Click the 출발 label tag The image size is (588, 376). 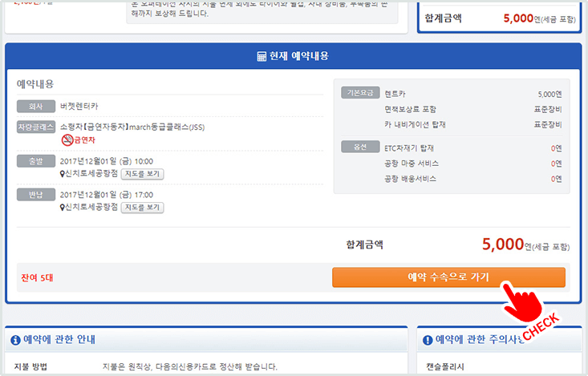pyautogui.click(x=35, y=160)
